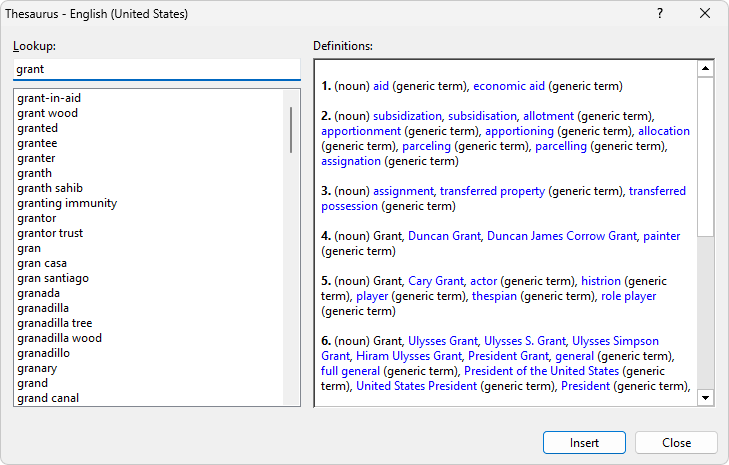The image size is (729, 465).
Task: Click the 'player' link in definition 5
Action: pos(372,296)
